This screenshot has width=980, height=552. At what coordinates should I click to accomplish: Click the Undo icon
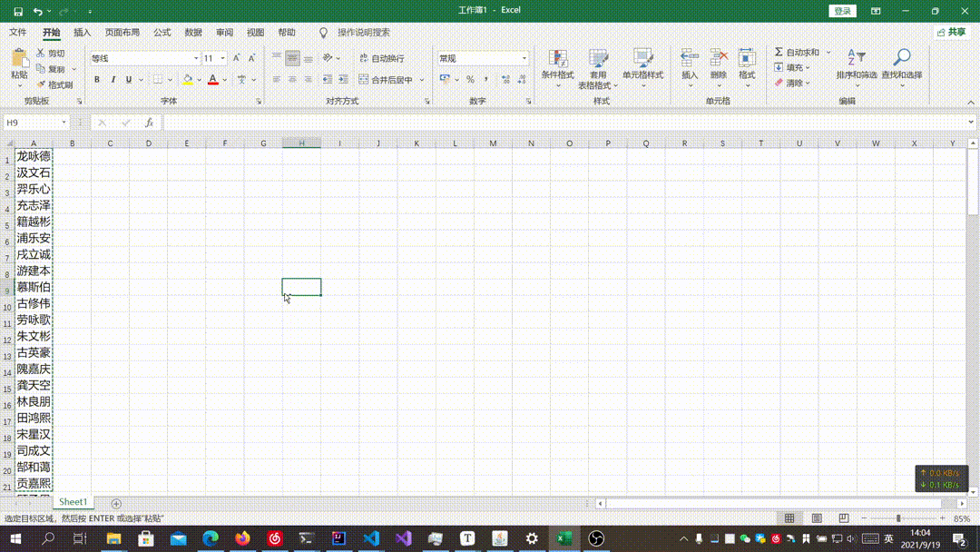coord(37,11)
